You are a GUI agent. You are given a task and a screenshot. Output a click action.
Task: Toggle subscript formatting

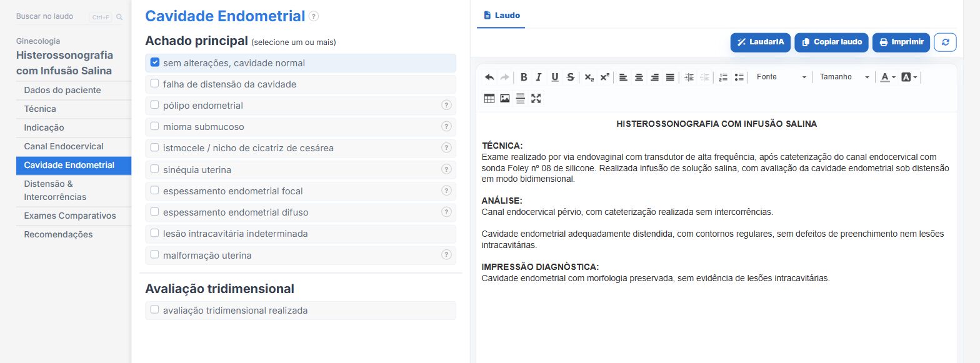point(589,77)
